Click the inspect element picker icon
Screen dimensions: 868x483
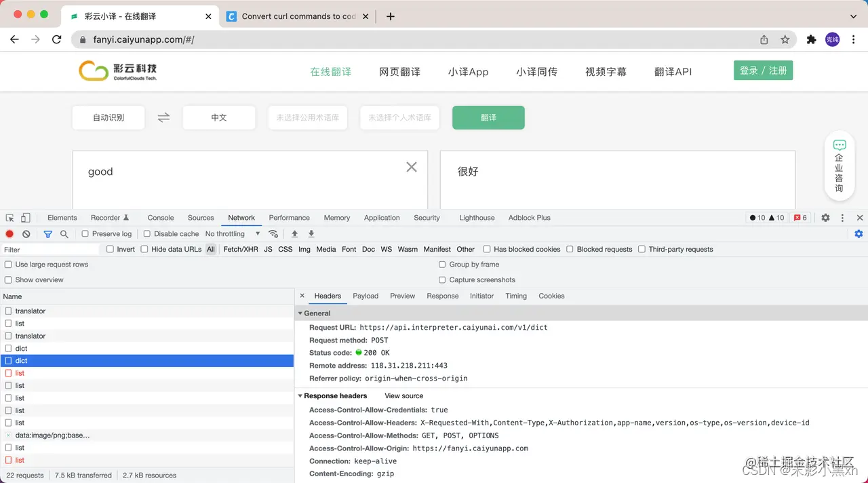click(10, 218)
